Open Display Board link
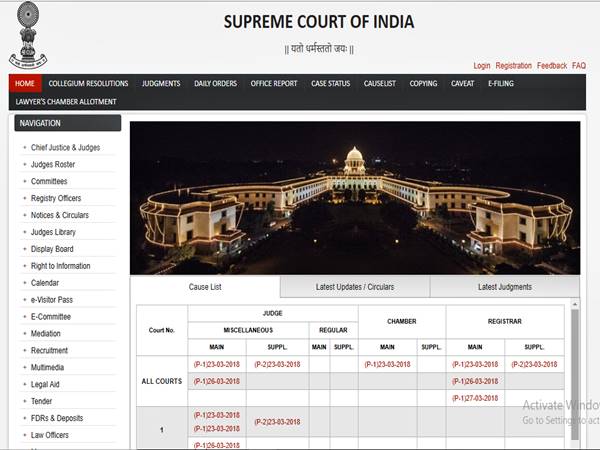 (x=52, y=249)
